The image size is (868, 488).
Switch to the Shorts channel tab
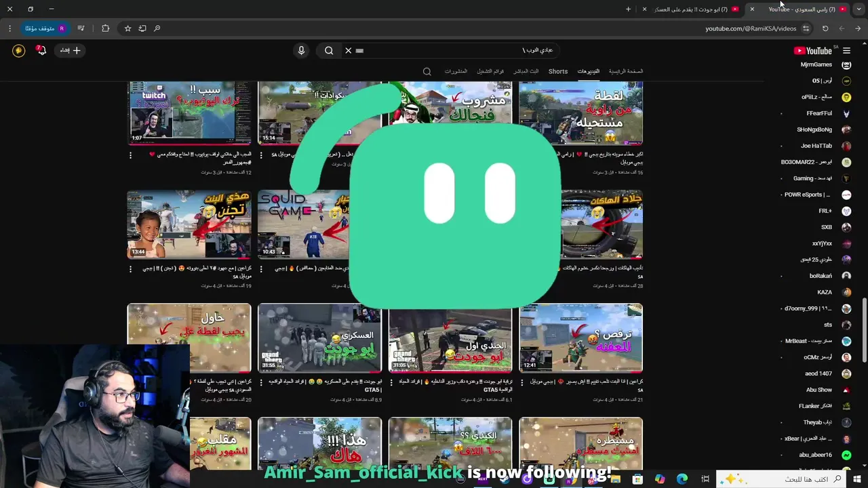pyautogui.click(x=558, y=71)
